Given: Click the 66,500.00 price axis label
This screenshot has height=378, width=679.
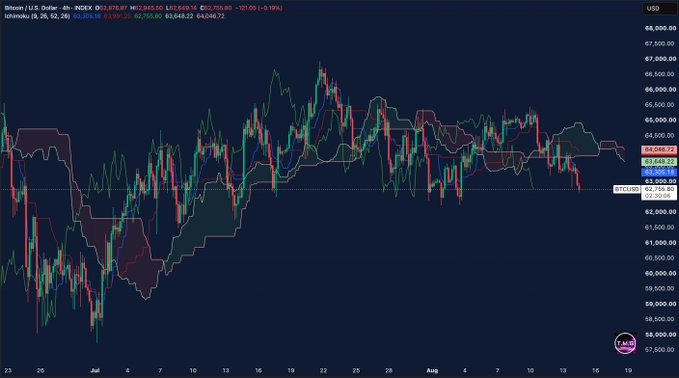Looking at the screenshot, I should click(x=660, y=74).
